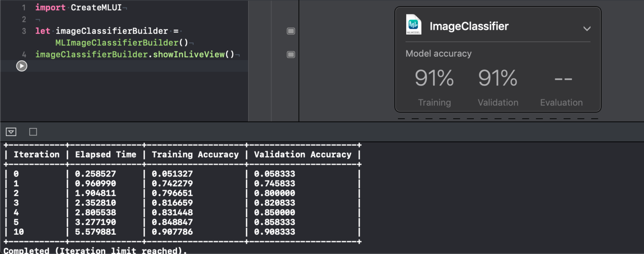Show inline result for the showInLiveView call
The height and width of the screenshot is (254, 644).
(291, 54)
